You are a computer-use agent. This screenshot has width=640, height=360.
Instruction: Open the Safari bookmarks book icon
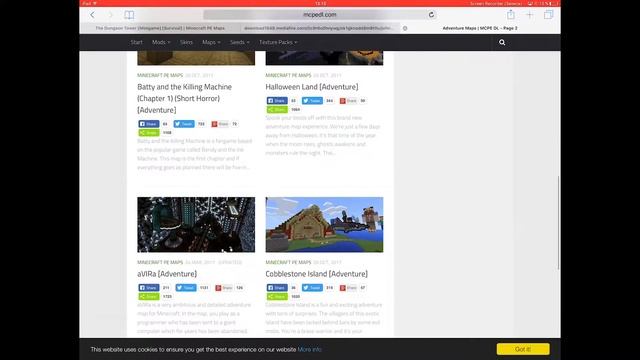pos(129,15)
